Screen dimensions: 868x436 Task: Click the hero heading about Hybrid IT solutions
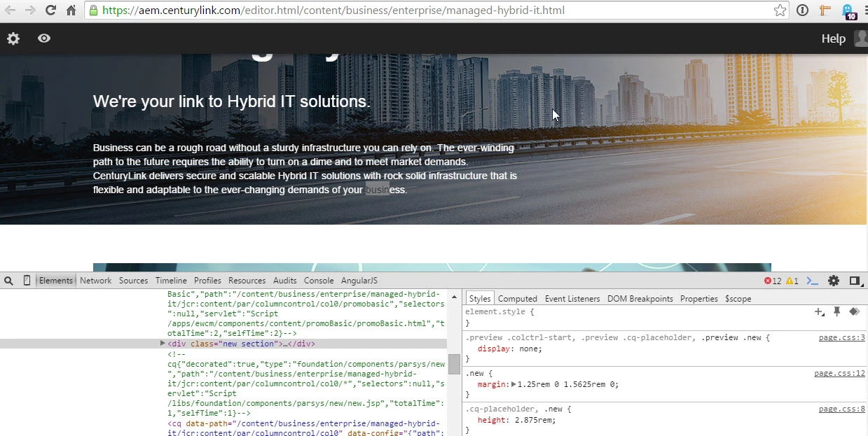point(232,101)
